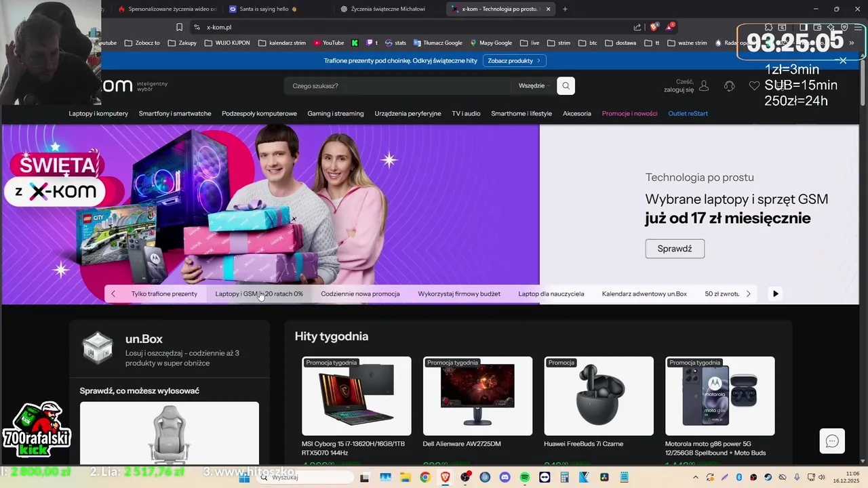Image resolution: width=868 pixels, height=488 pixels.
Task: Switch to Santa is saying hello tab
Action: 276,9
